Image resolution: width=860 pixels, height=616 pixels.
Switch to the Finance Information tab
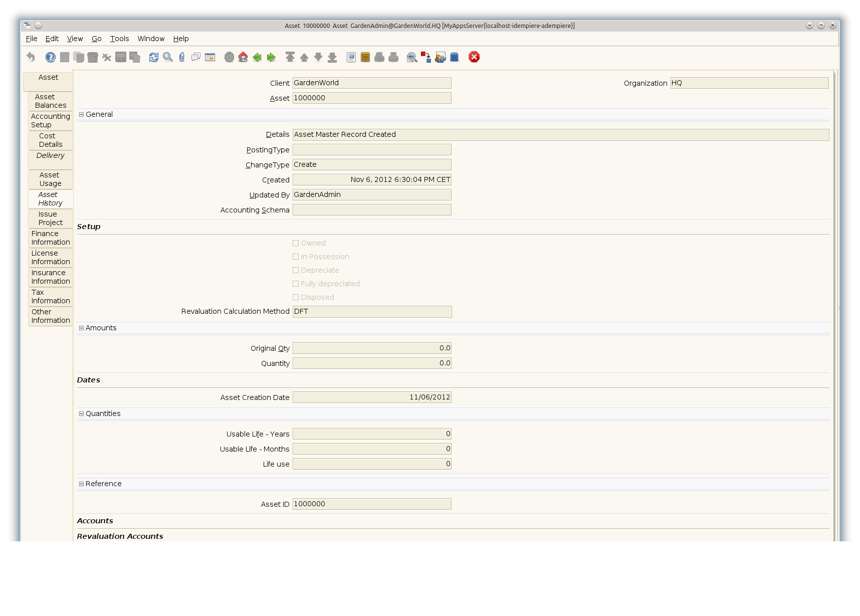51,238
